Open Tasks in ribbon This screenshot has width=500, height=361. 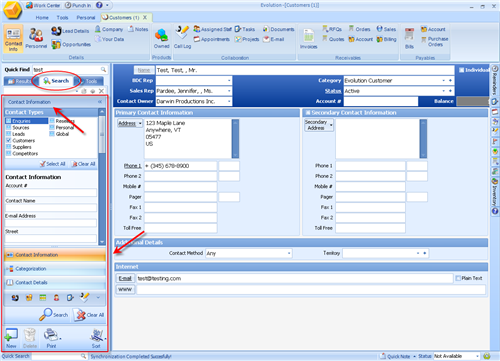coord(245,29)
